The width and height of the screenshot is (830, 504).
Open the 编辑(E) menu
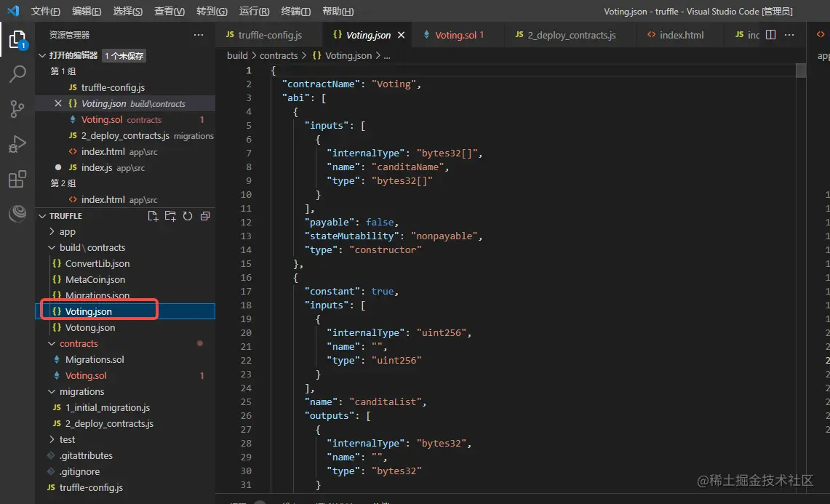pyautogui.click(x=87, y=11)
